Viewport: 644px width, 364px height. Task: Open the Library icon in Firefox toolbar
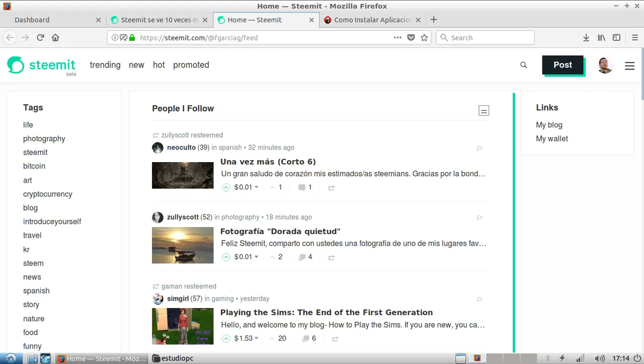tap(601, 38)
